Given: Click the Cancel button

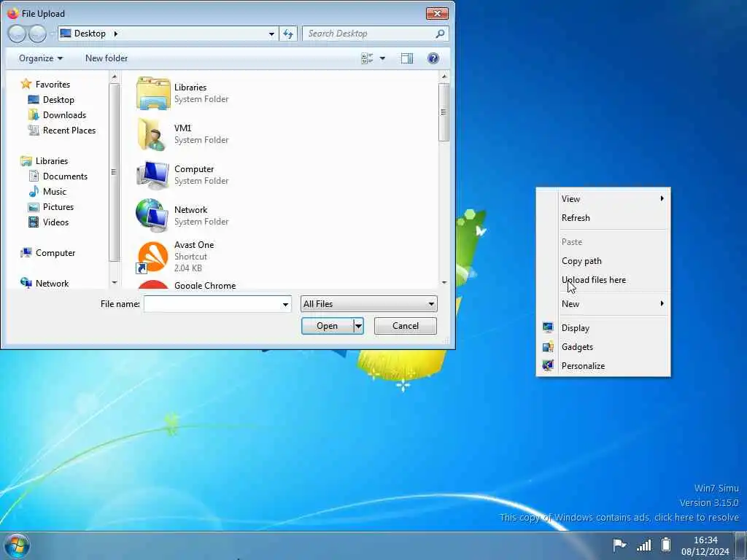Looking at the screenshot, I should pos(406,326).
